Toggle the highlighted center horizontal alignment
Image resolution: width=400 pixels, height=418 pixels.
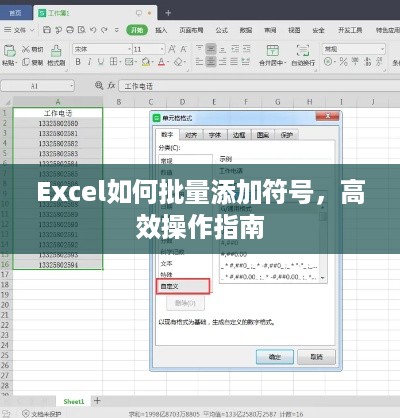coord(211,62)
